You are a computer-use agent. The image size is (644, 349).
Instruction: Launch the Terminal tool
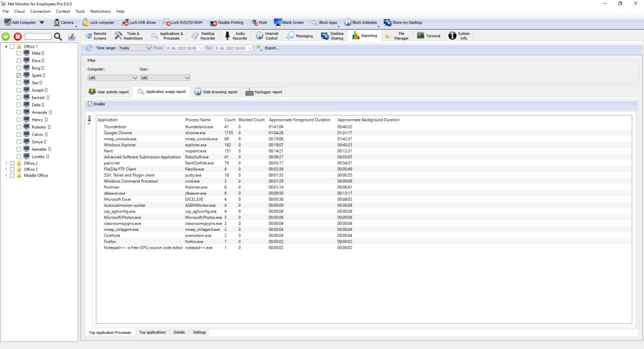tap(428, 35)
